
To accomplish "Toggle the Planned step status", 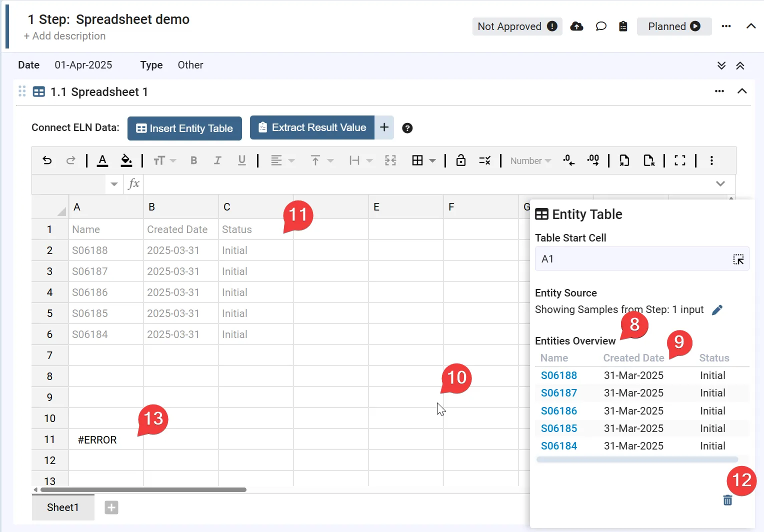I will pyautogui.click(x=673, y=26).
